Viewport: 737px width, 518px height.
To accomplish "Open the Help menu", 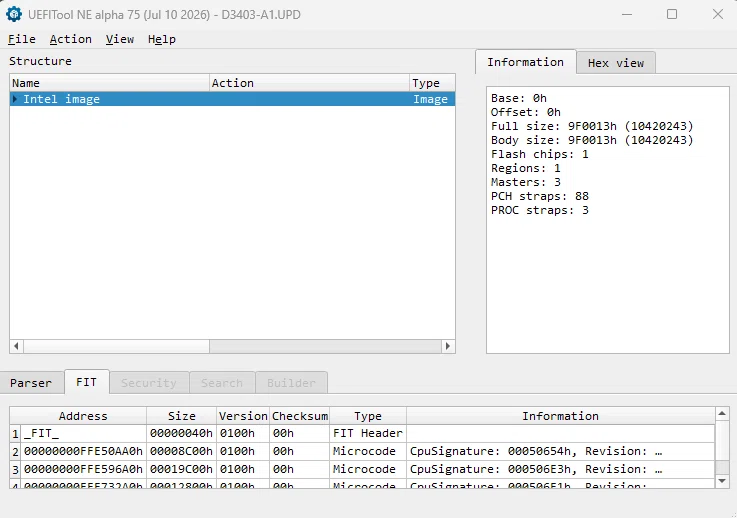I will pos(162,39).
